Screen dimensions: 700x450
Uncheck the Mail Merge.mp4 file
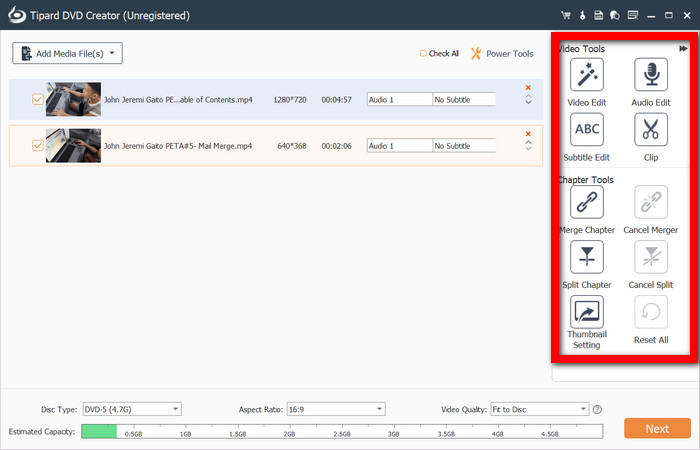(x=38, y=146)
